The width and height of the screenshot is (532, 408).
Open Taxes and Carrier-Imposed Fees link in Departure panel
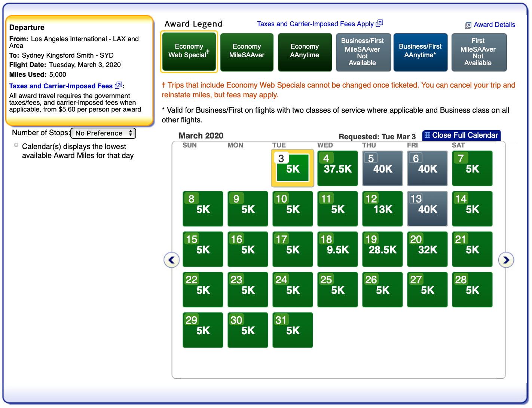click(x=61, y=86)
